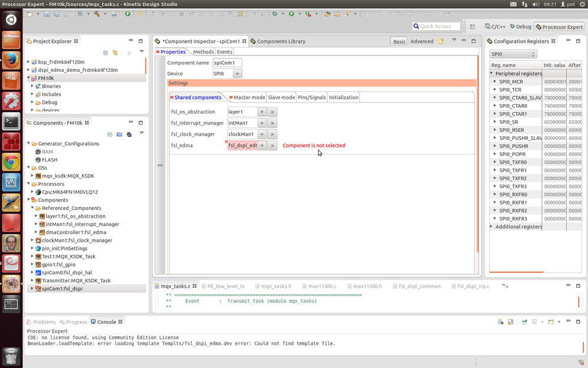The width and height of the screenshot is (588, 368).
Task: Open Firefox from the Ubuntu launcher
Action: [x=11, y=60]
